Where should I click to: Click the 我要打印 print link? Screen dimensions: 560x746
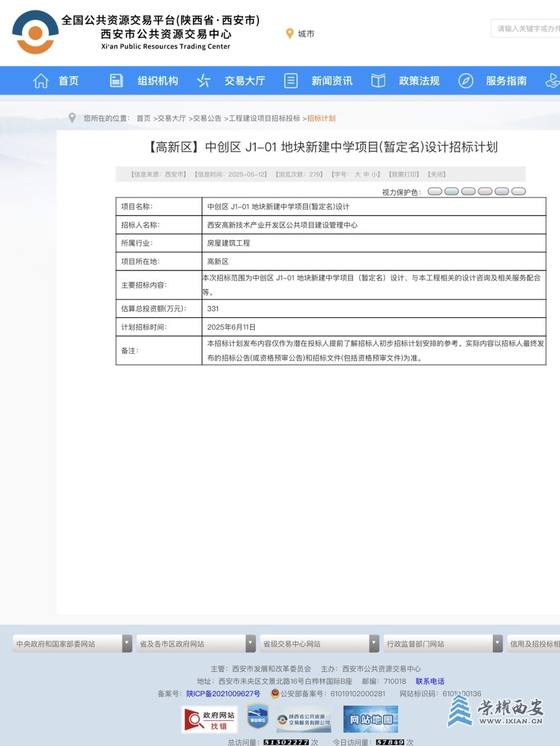404,174
